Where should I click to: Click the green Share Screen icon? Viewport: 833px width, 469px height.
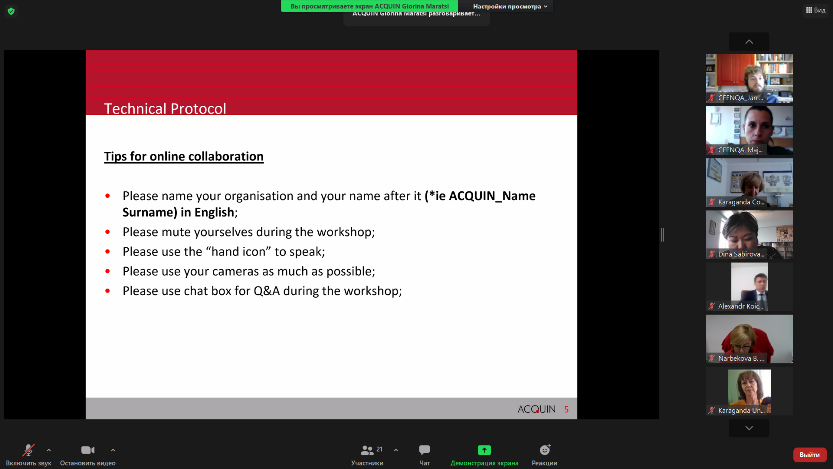coord(484,450)
